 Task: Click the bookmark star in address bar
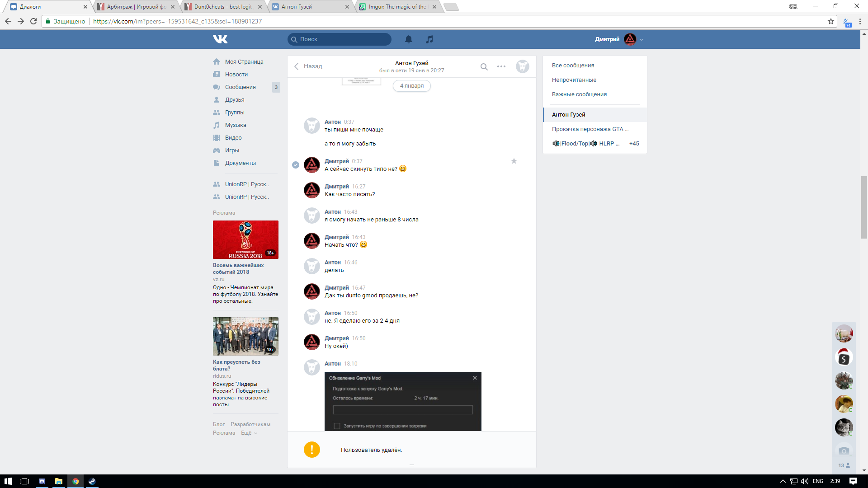point(830,21)
